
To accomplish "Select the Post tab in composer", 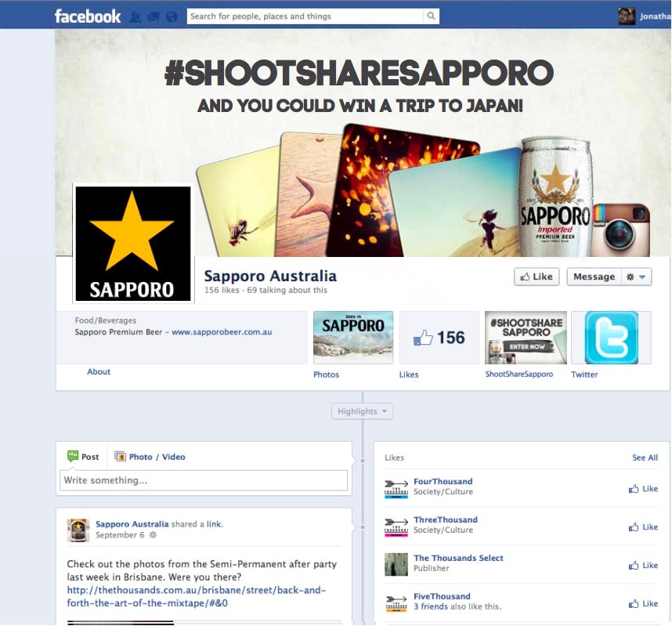I will coord(84,457).
